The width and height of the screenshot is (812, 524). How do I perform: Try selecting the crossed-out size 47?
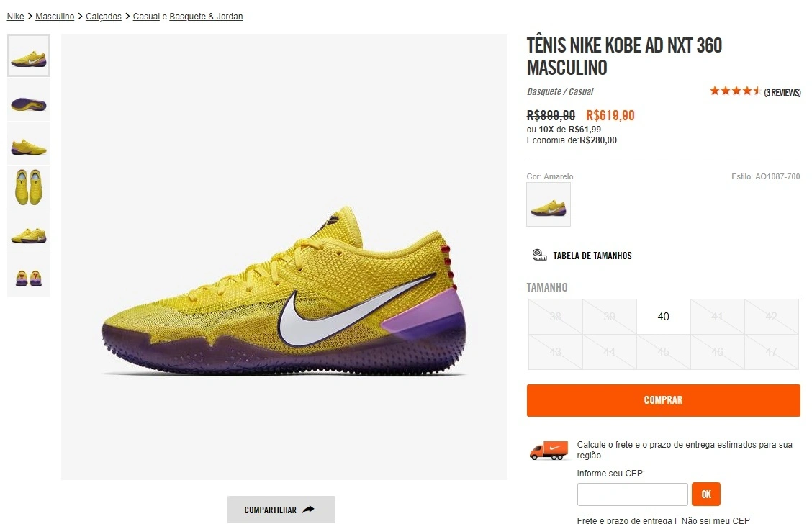click(771, 352)
